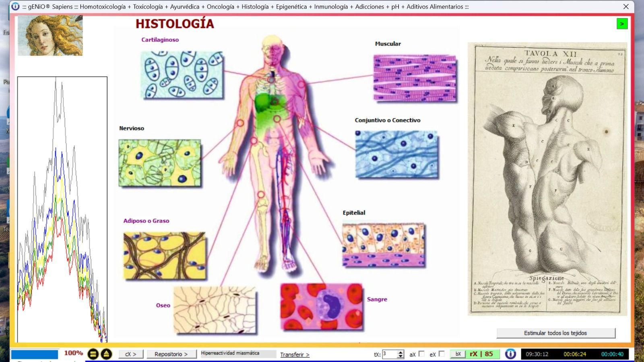
Task: Click the 100% progress value
Action: [73, 353]
